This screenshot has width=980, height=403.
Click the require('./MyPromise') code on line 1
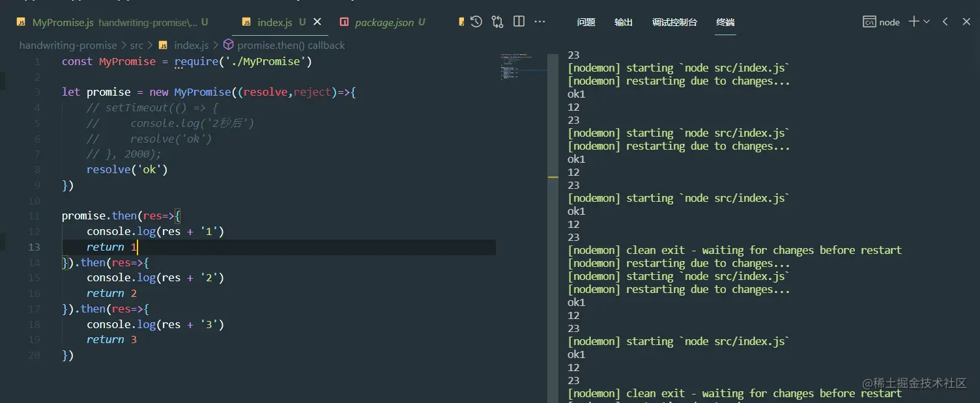click(243, 61)
